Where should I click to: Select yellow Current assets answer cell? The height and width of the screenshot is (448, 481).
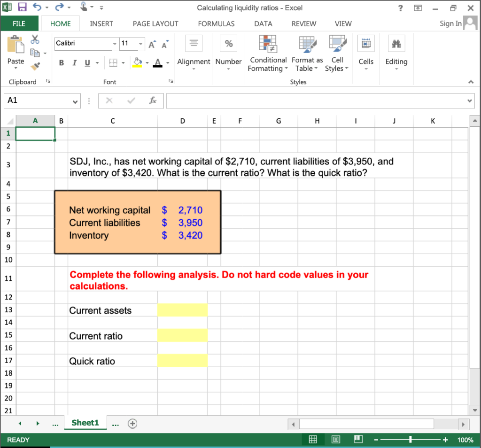tap(183, 310)
